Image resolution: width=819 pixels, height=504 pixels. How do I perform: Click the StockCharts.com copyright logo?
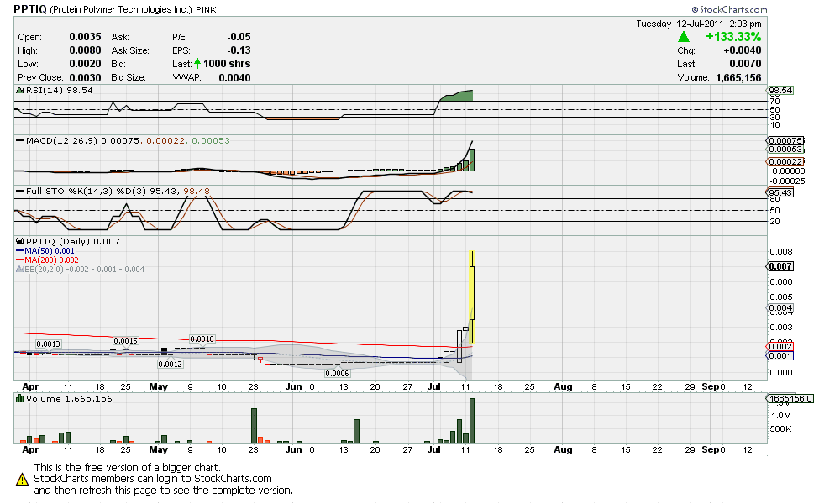point(730,9)
